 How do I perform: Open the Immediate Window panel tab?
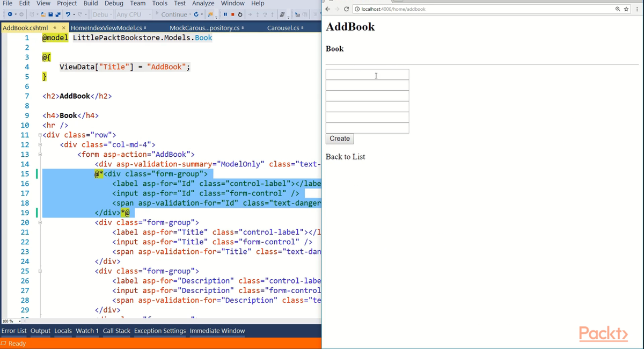coord(217,331)
